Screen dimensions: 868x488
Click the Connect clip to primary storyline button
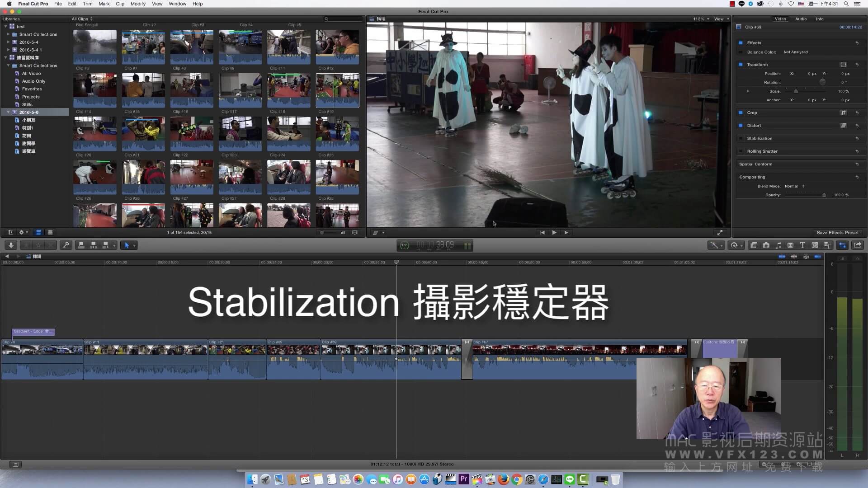click(81, 245)
